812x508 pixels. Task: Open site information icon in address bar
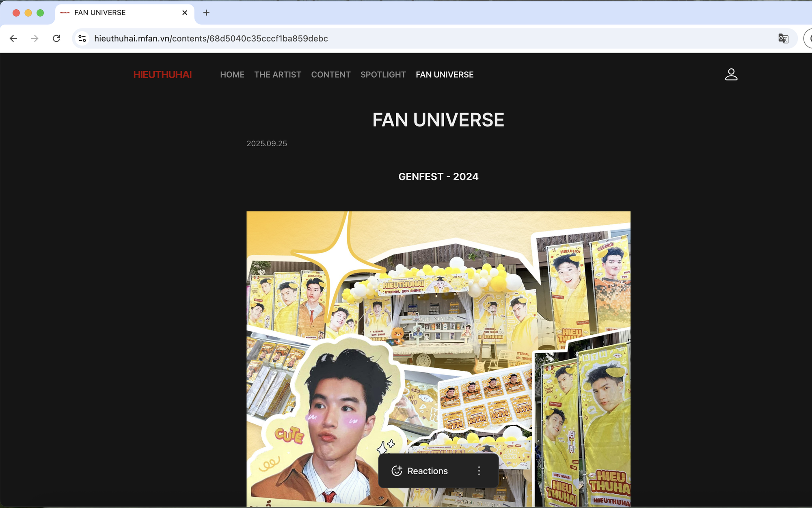tap(82, 39)
